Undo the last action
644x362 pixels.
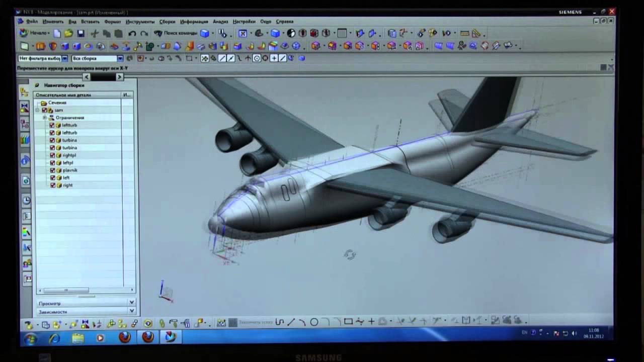[x=132, y=33]
